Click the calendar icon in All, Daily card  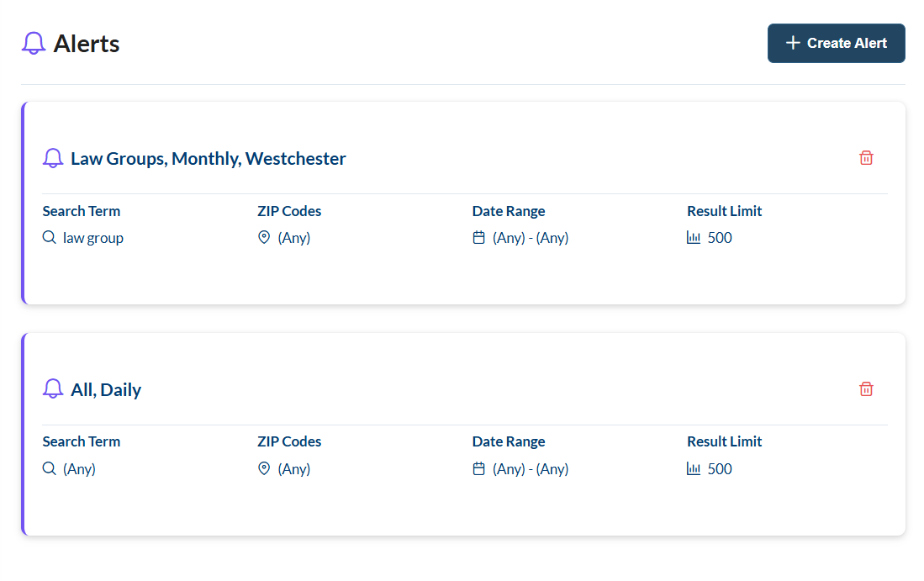(x=478, y=468)
